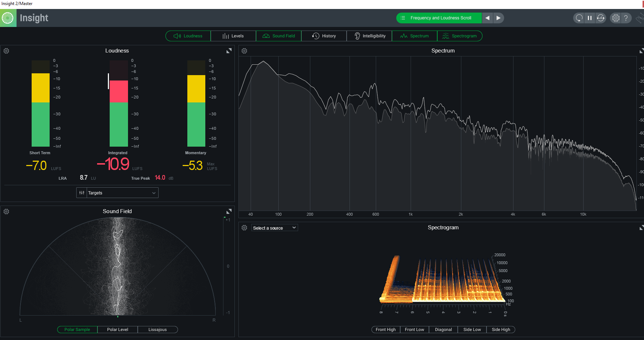Image resolution: width=644 pixels, height=340 pixels.
Task: Open Loudness panel settings gear
Action: click(x=6, y=51)
